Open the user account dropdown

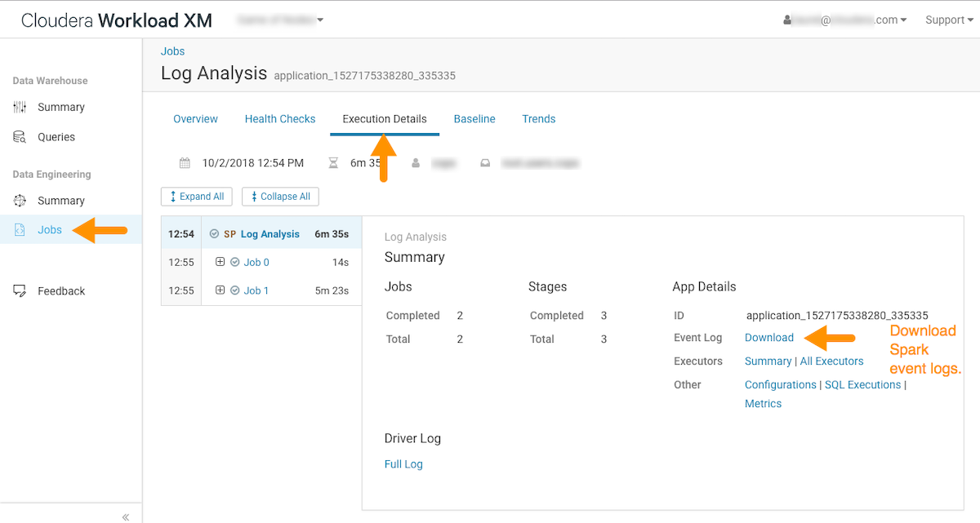coord(845,20)
